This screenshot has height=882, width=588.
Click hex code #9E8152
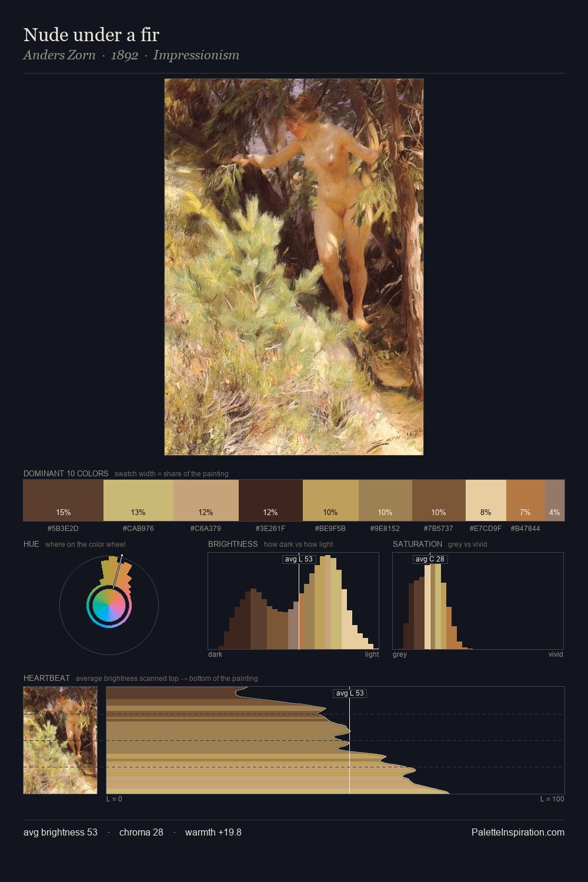[385, 529]
